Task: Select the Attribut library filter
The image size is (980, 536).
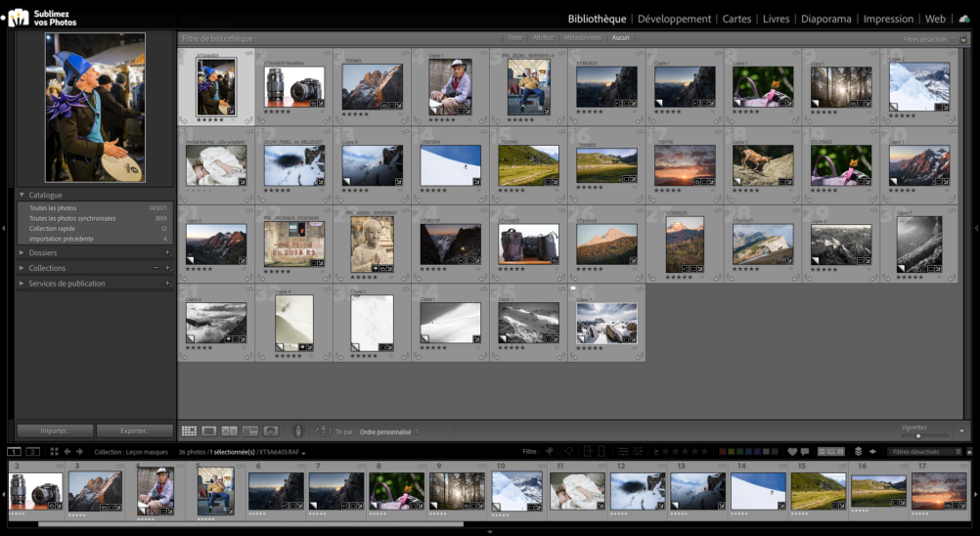Action: click(x=543, y=38)
